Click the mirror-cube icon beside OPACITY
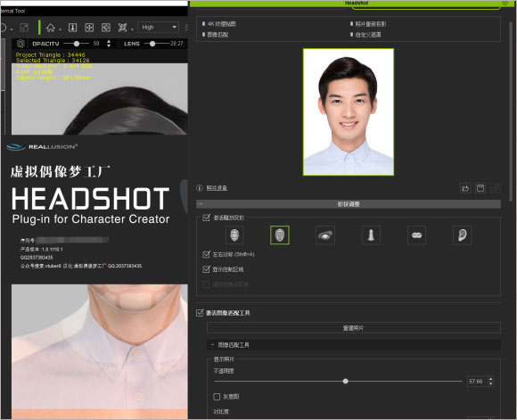This screenshot has height=420, width=517. (x=21, y=44)
